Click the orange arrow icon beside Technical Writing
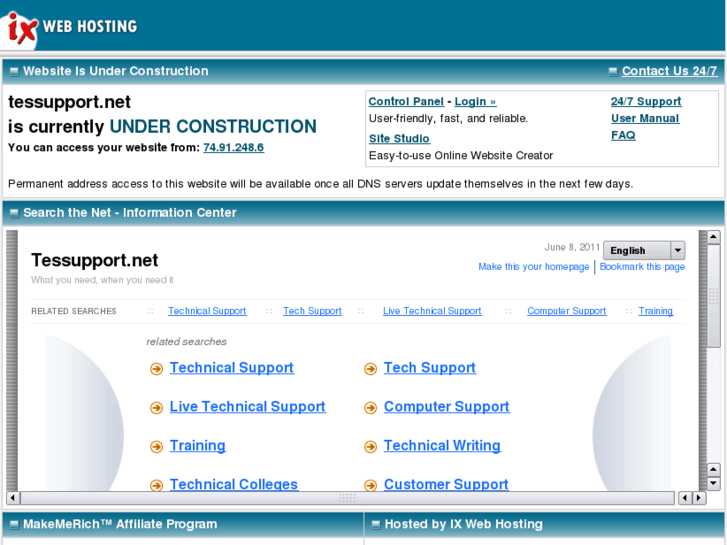The width and height of the screenshot is (727, 545). [370, 447]
